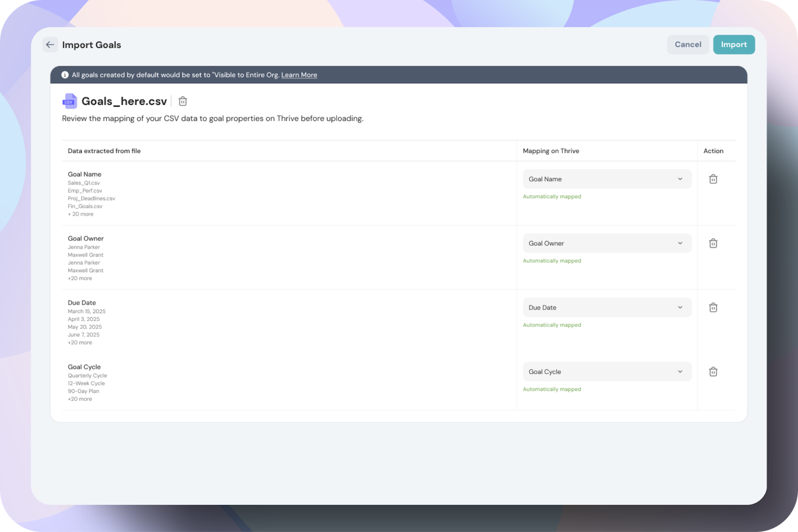Click the April 3, 2025 date
This screenshot has height=532, width=798.
(84, 320)
